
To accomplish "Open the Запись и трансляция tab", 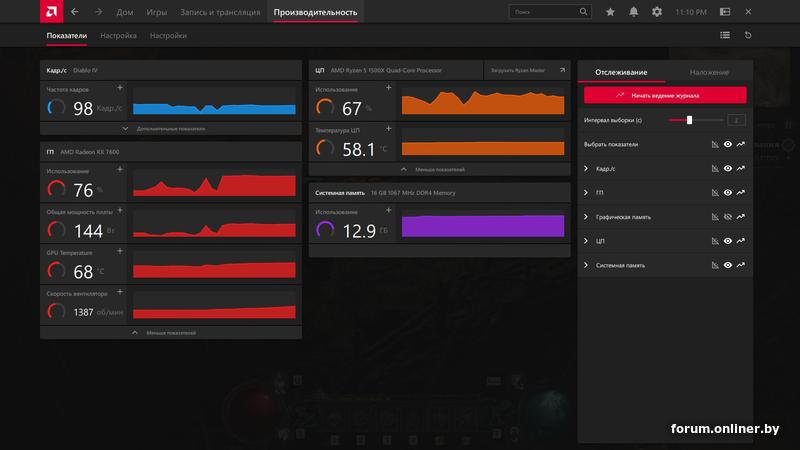I will click(x=220, y=12).
